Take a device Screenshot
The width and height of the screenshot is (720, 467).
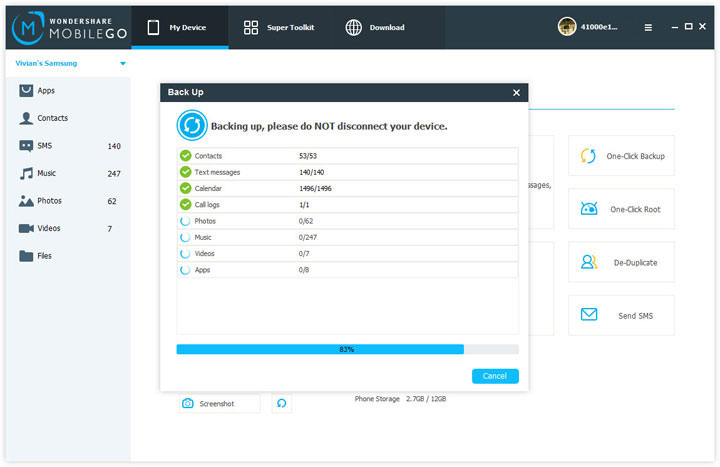219,404
